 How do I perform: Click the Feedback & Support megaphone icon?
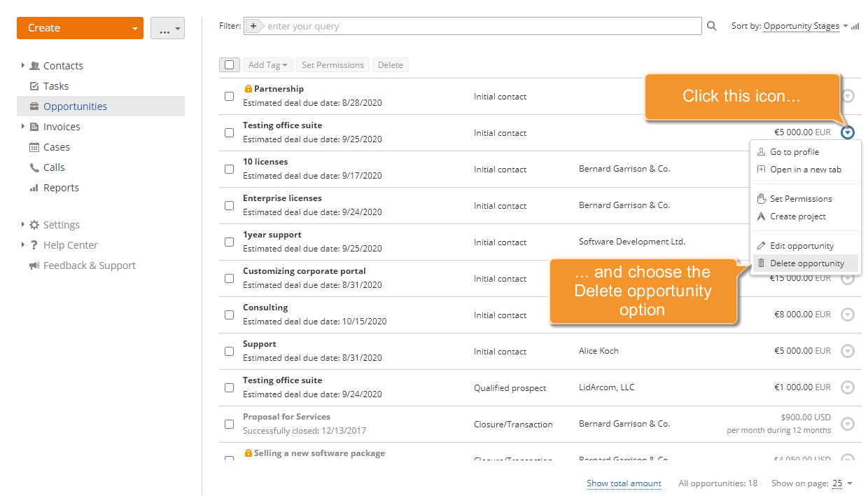34,266
